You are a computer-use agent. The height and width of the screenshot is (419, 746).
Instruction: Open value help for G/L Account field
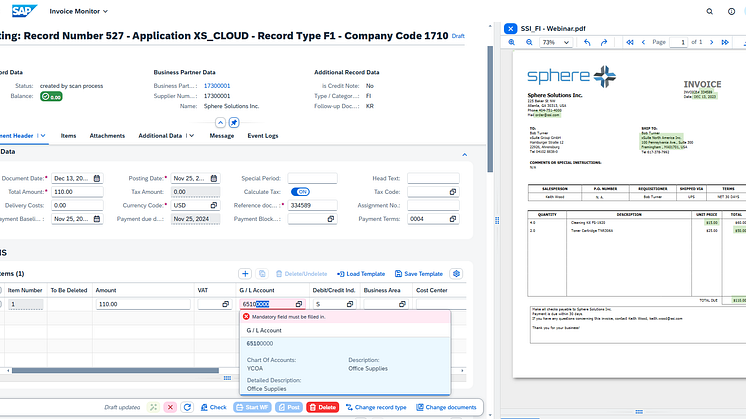coord(298,304)
